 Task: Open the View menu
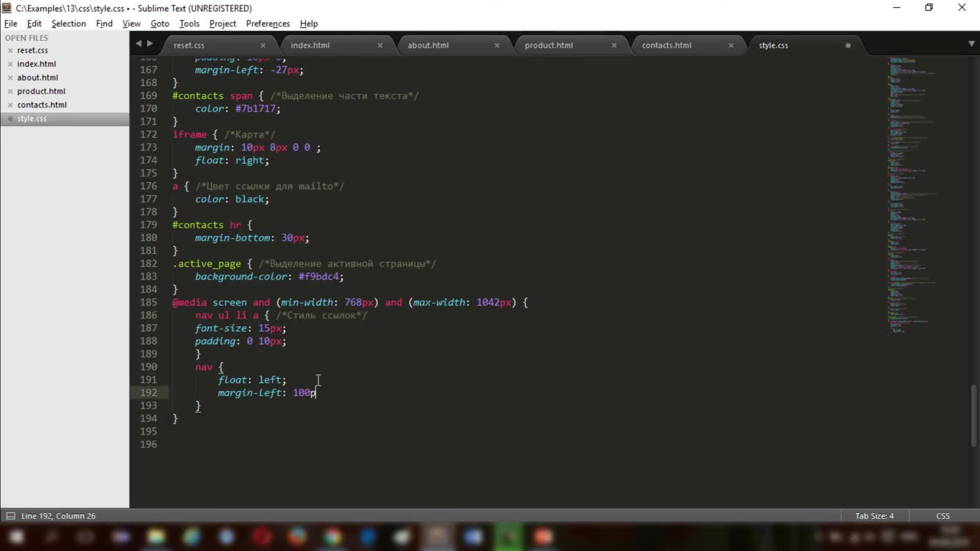(131, 23)
